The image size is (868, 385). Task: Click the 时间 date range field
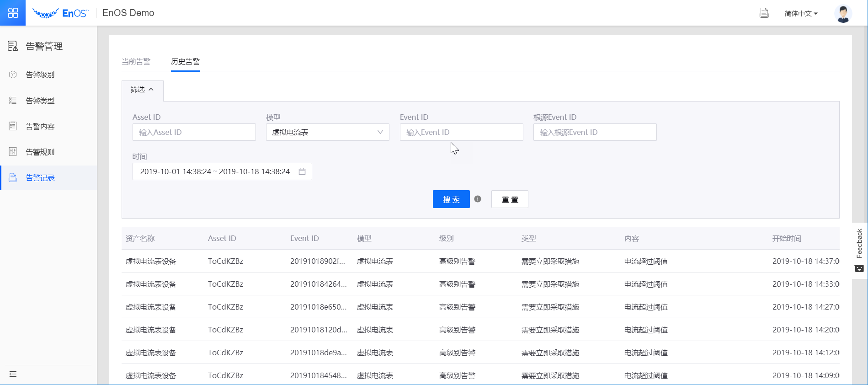[x=222, y=171]
